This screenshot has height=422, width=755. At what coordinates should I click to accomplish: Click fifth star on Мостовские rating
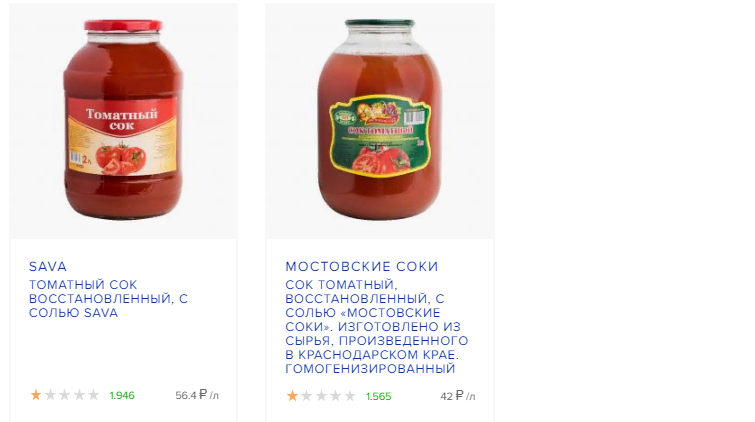tap(350, 396)
